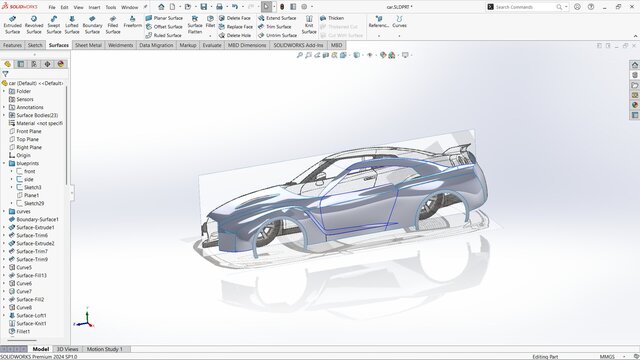Screen dimensions: 640x360
Task: Open the PropertyManager tab
Action: coord(21,64)
